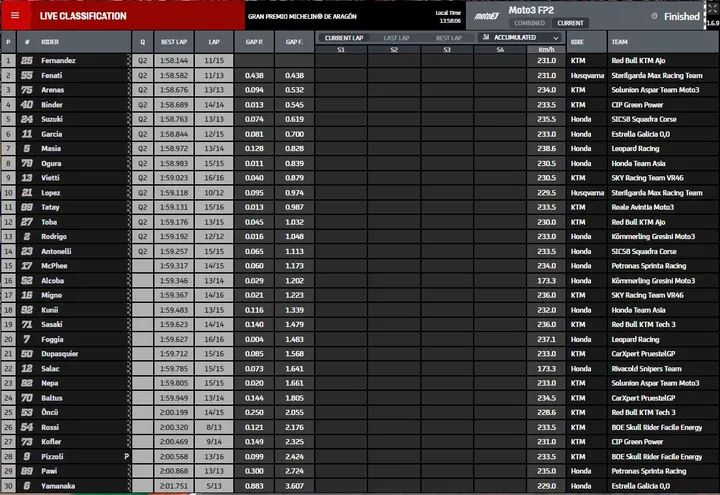Select the LAST LAP sector tab
Image resolution: width=720 pixels, height=495 pixels.
[396, 38]
